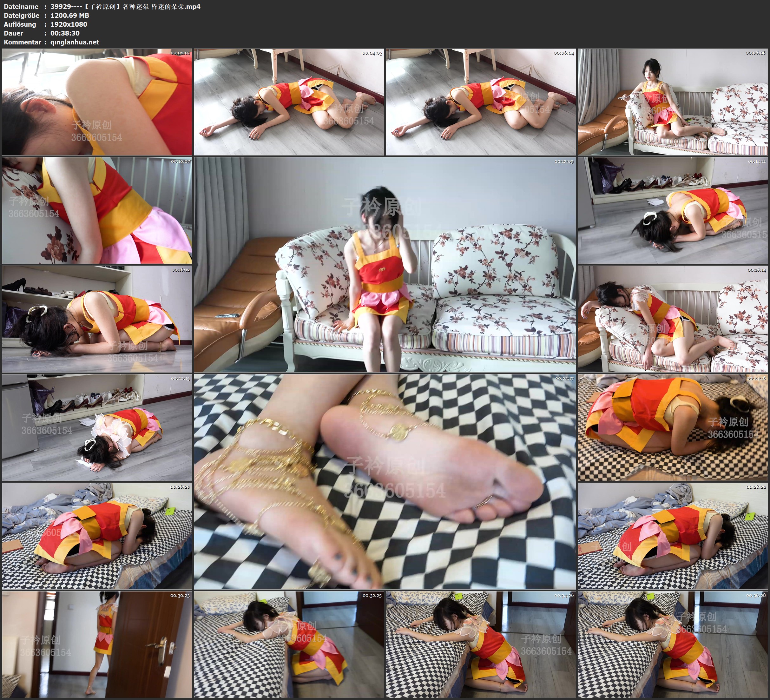Screen dimensions: 770x700
Task: Click the thumbnail timestamped 00:26:20
Action: tap(97, 536)
